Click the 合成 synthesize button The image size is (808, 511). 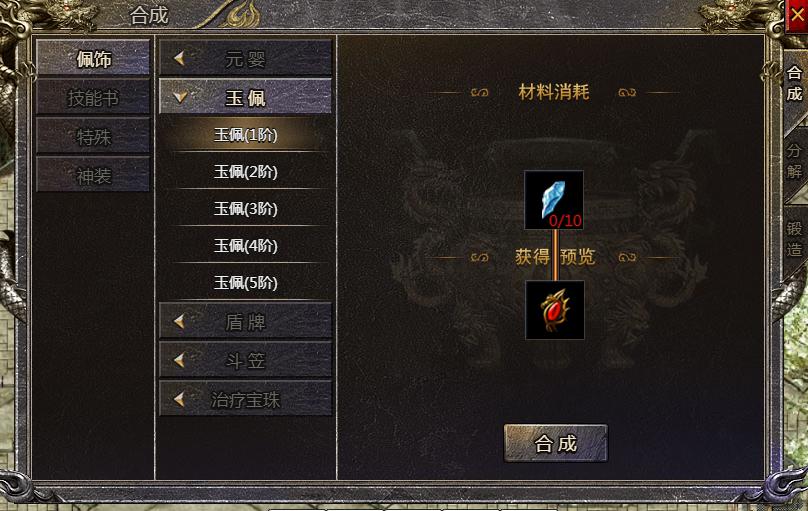click(x=556, y=443)
